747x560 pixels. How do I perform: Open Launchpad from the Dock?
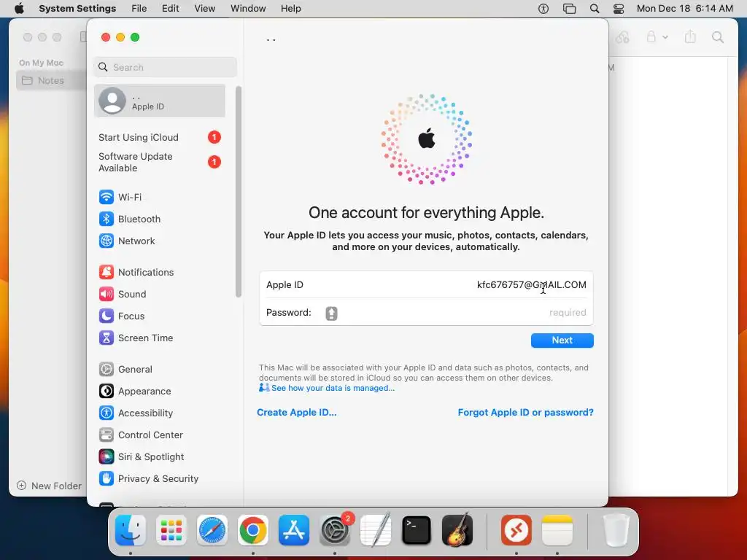(x=171, y=530)
